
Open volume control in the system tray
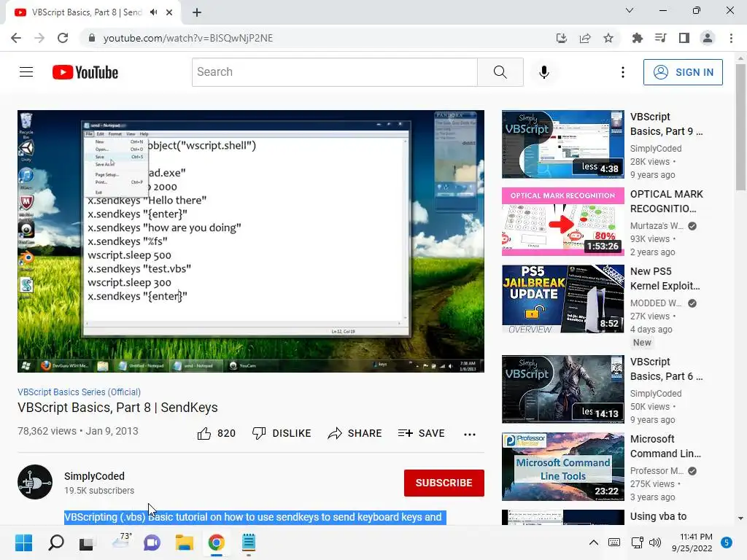(x=656, y=542)
